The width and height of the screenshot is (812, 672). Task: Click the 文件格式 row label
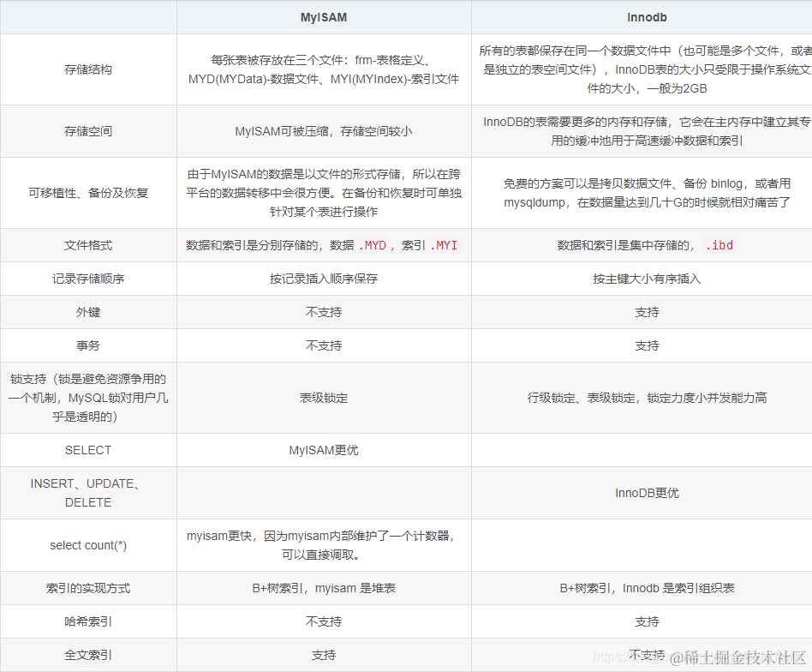click(x=88, y=245)
